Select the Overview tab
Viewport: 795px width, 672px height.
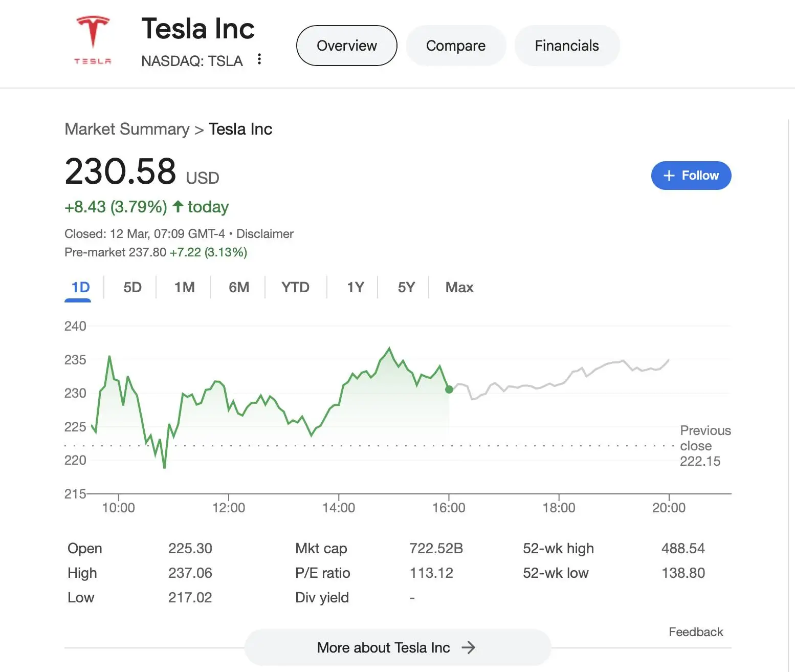[346, 45]
